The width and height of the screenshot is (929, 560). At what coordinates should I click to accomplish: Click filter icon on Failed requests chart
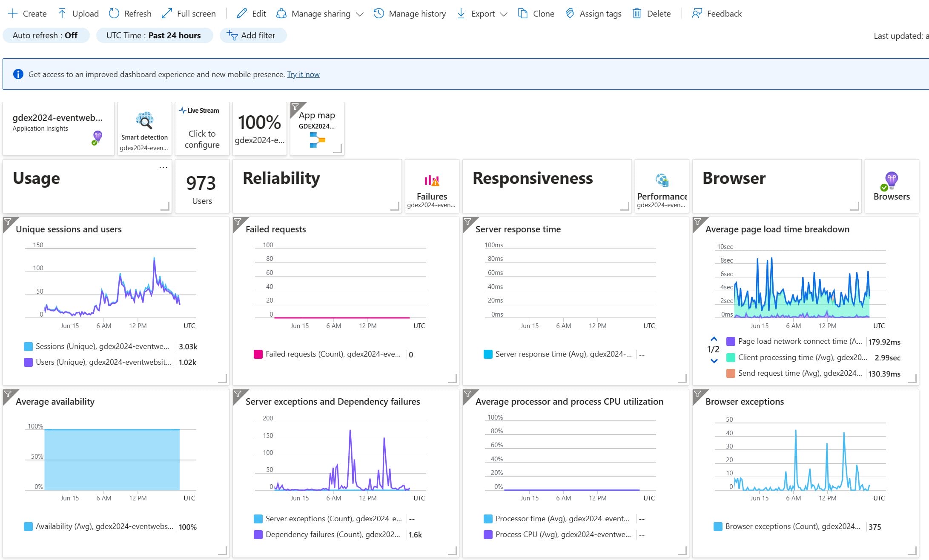click(x=238, y=222)
